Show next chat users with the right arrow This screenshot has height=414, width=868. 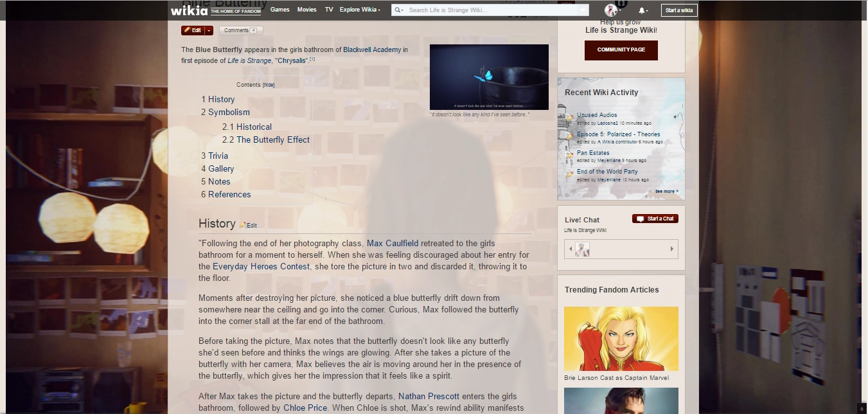(x=672, y=249)
